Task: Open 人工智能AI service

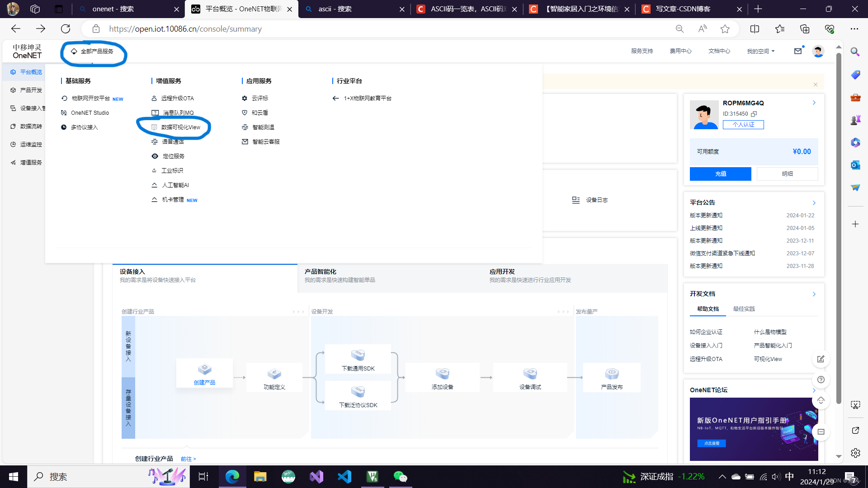Action: [x=170, y=185]
